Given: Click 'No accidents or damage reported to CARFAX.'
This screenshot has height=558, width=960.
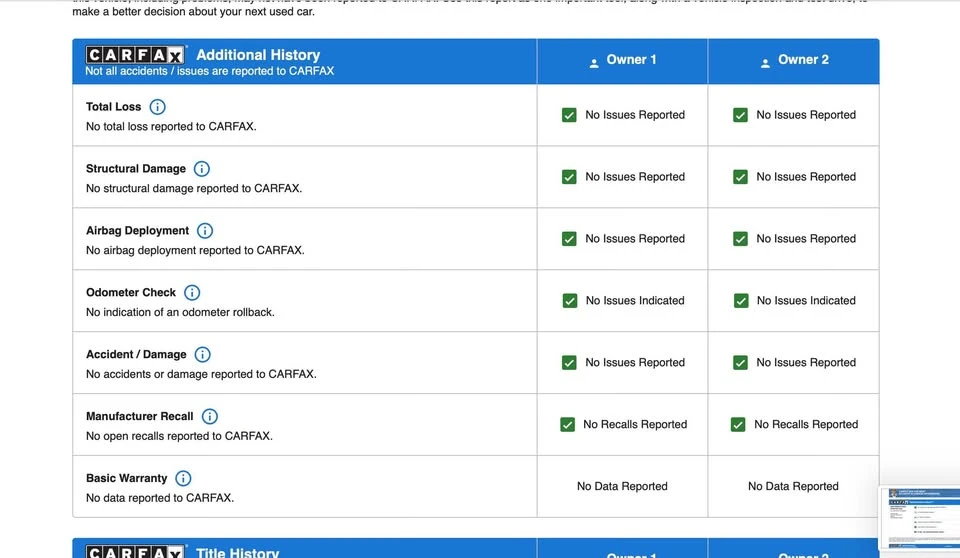Looking at the screenshot, I should click(x=201, y=374).
